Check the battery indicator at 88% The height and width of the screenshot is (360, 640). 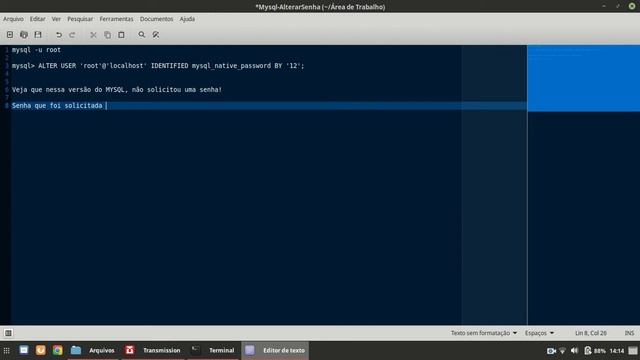pyautogui.click(x=595, y=351)
